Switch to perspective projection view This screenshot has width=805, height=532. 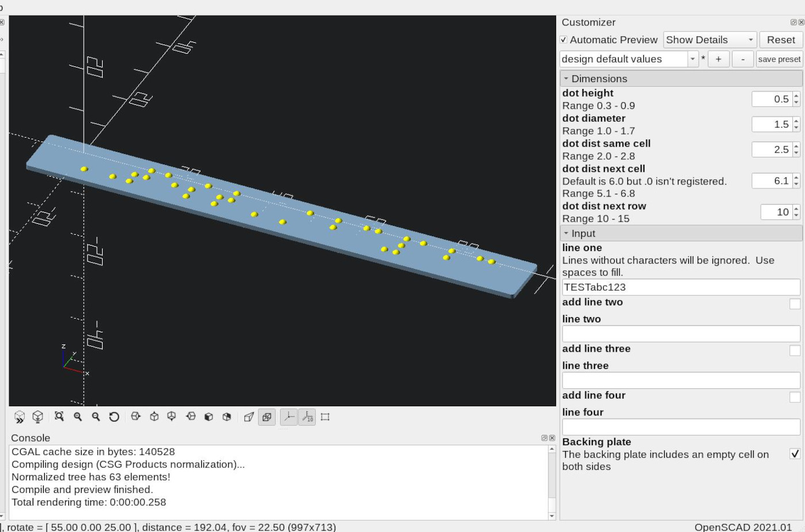pos(248,417)
